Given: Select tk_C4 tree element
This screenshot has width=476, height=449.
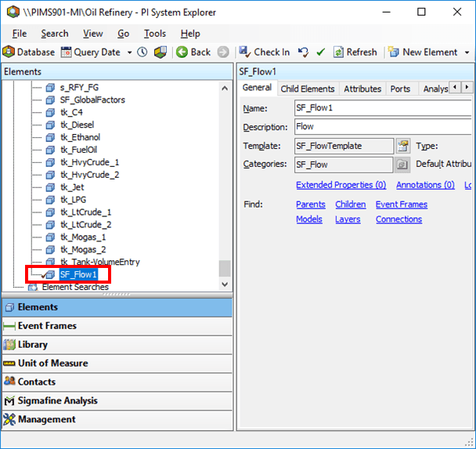Looking at the screenshot, I should 71,112.
